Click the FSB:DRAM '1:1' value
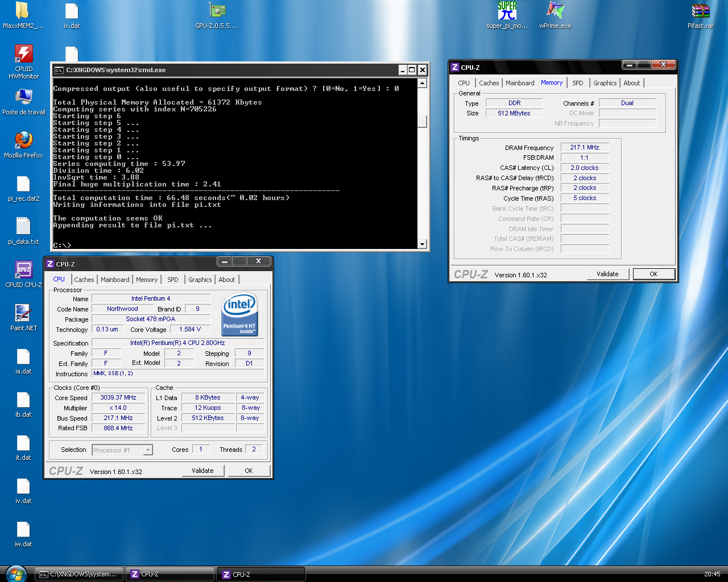Image resolution: width=728 pixels, height=582 pixels. pos(585,157)
